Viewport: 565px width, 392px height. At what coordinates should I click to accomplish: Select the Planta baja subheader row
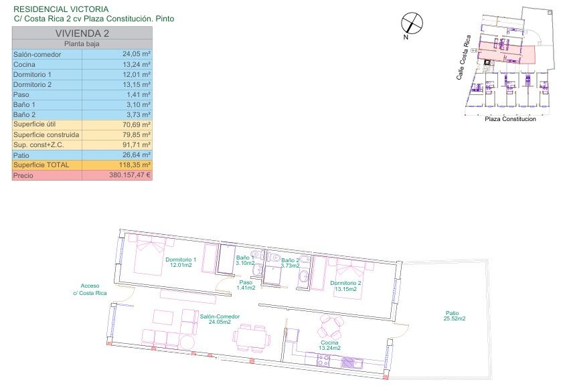coord(82,43)
